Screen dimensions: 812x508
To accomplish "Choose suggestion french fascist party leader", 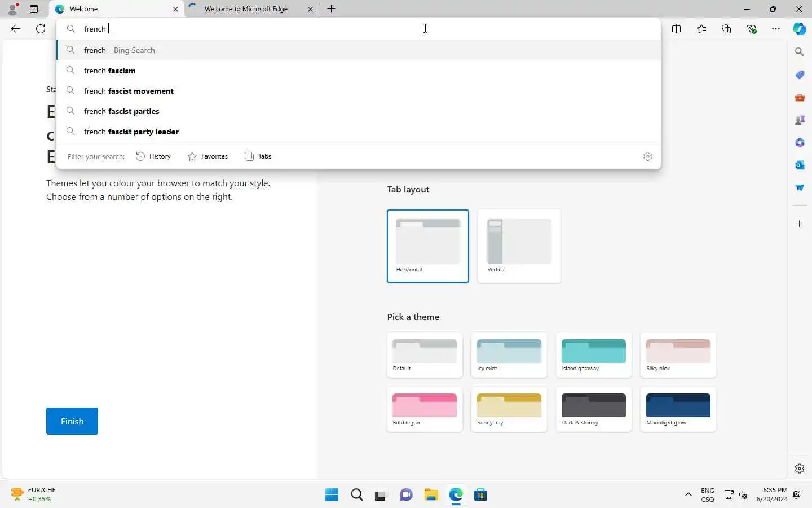I will click(359, 132).
